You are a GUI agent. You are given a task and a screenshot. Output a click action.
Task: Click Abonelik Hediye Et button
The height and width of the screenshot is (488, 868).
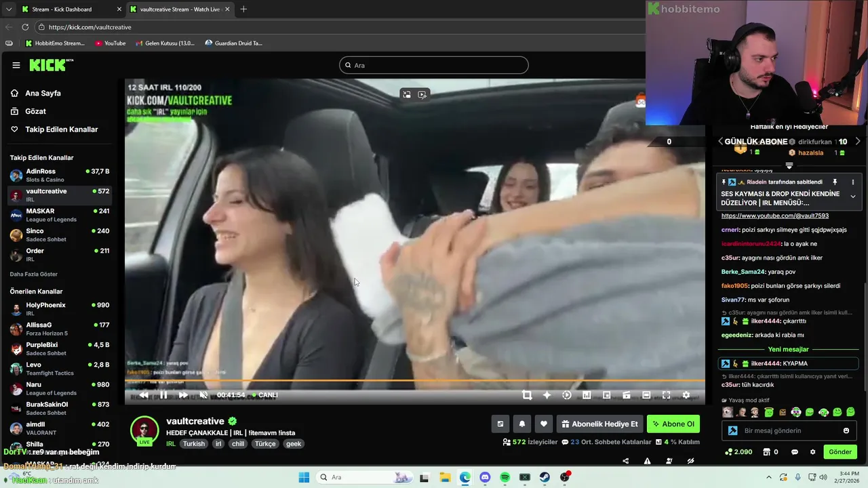(x=599, y=424)
